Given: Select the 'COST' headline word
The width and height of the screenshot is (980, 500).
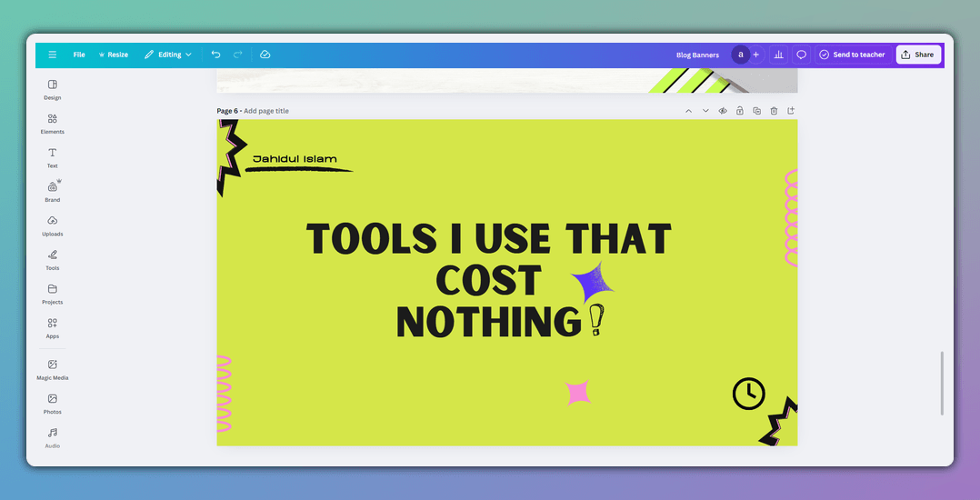Looking at the screenshot, I should [x=489, y=281].
